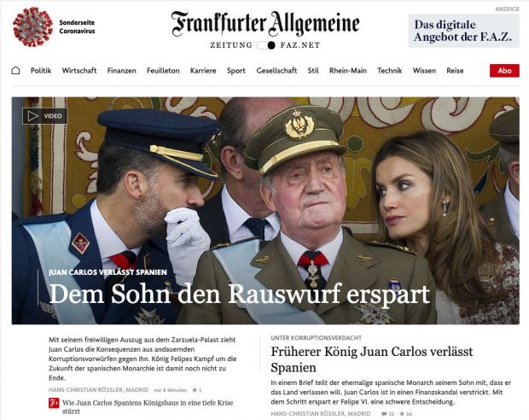Open the coronavirus Sonderseite virus icon
This screenshot has width=529, height=420.
(32, 26)
